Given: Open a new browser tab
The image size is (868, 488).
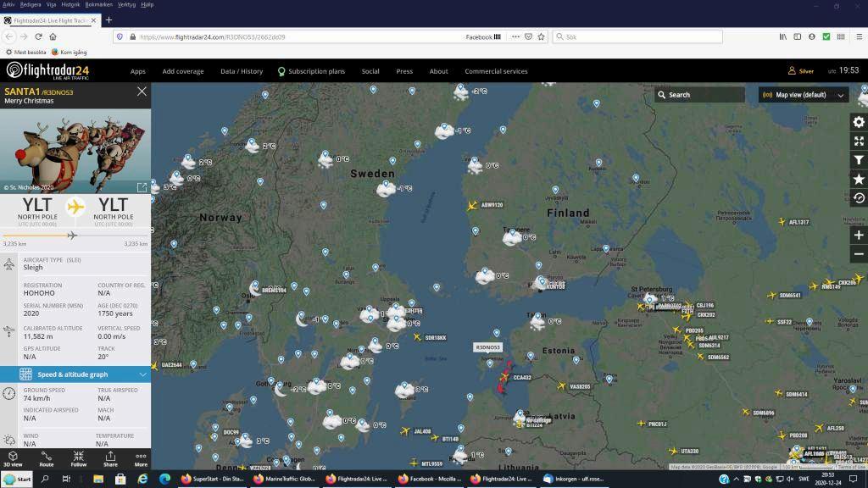Looking at the screenshot, I should coord(109,20).
